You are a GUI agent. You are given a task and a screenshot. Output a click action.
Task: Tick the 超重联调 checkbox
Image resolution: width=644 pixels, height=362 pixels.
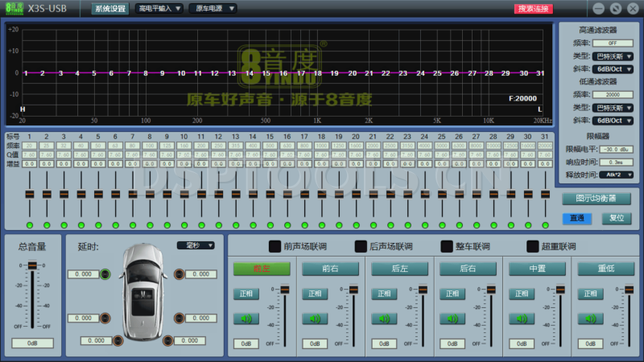point(532,246)
